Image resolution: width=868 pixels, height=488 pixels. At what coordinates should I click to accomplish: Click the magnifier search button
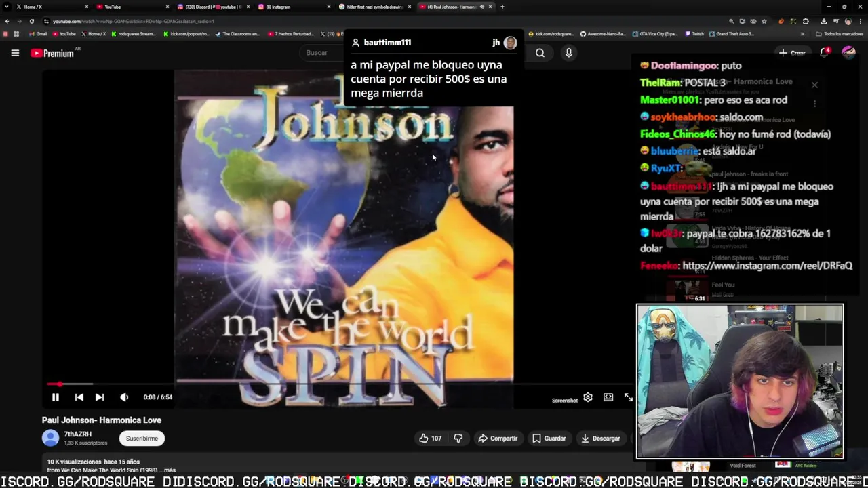[x=540, y=53]
